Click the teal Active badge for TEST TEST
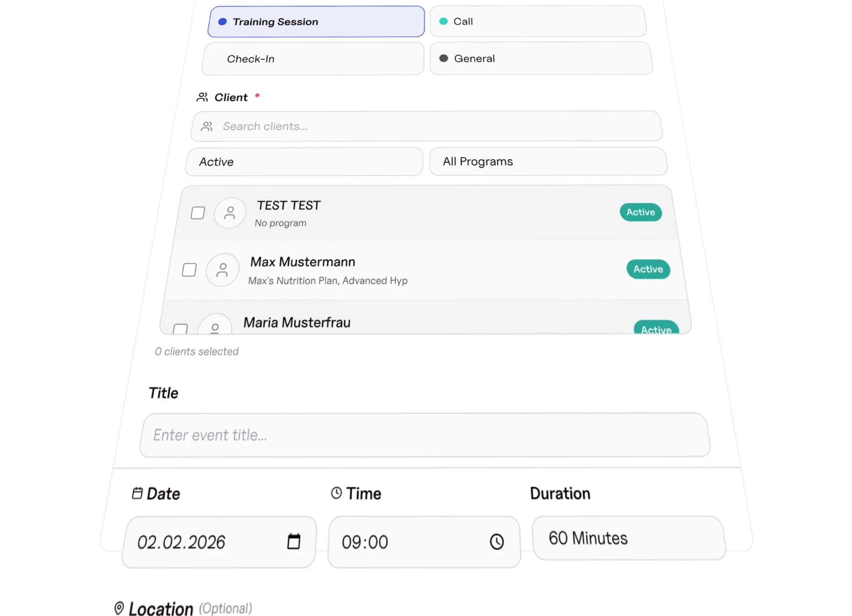This screenshot has width=852, height=616. 641,212
